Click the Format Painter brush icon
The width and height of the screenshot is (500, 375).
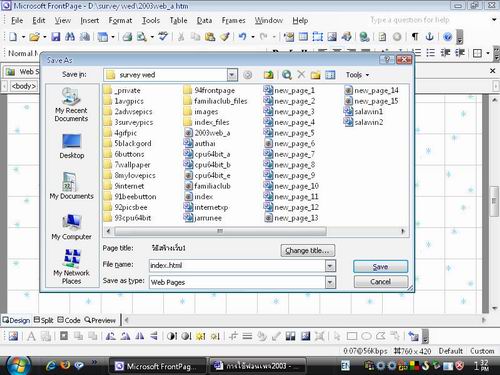tap(225, 37)
